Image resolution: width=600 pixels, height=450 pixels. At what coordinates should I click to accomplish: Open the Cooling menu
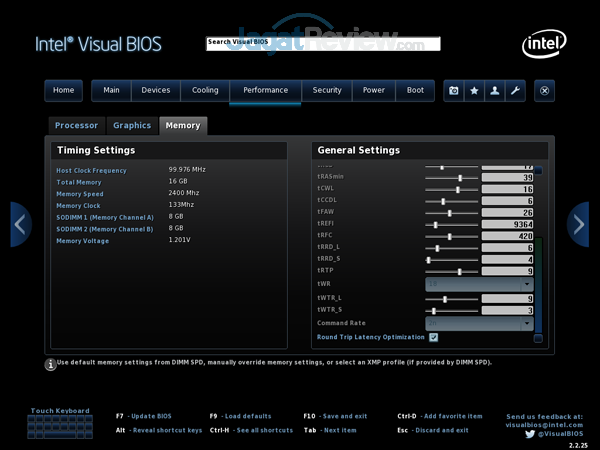click(205, 90)
